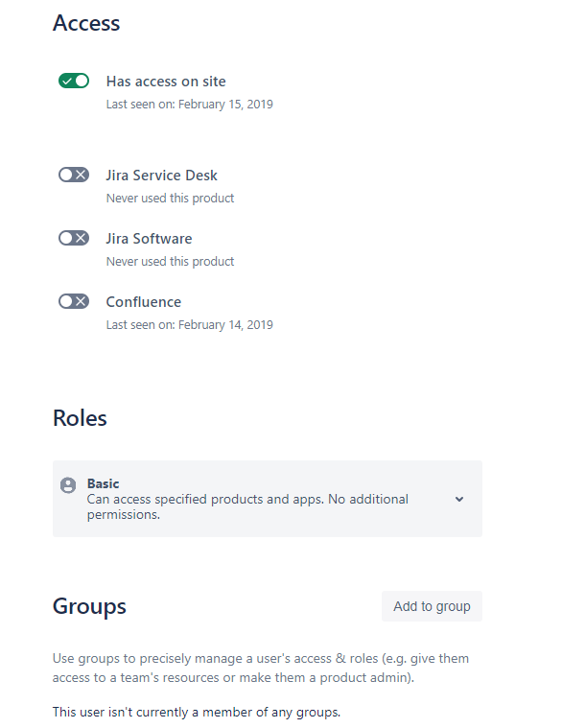This screenshot has width=562, height=728.
Task: Click Last seen February 14, 2019 under Confluence
Action: tap(189, 324)
